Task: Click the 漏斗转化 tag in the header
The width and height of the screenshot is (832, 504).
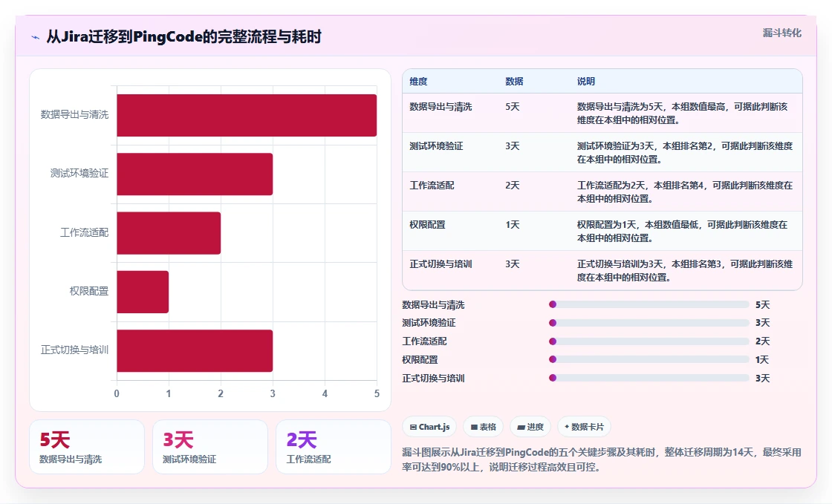Action: tap(781, 33)
